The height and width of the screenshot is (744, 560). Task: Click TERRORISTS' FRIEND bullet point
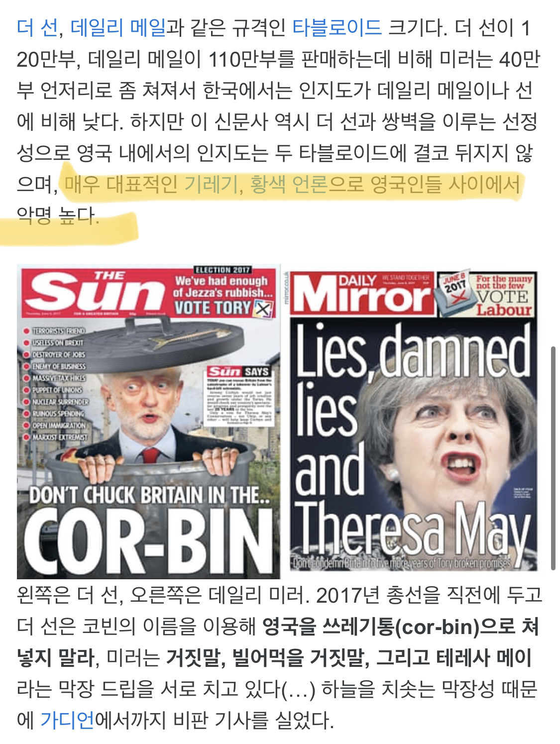coord(55,331)
